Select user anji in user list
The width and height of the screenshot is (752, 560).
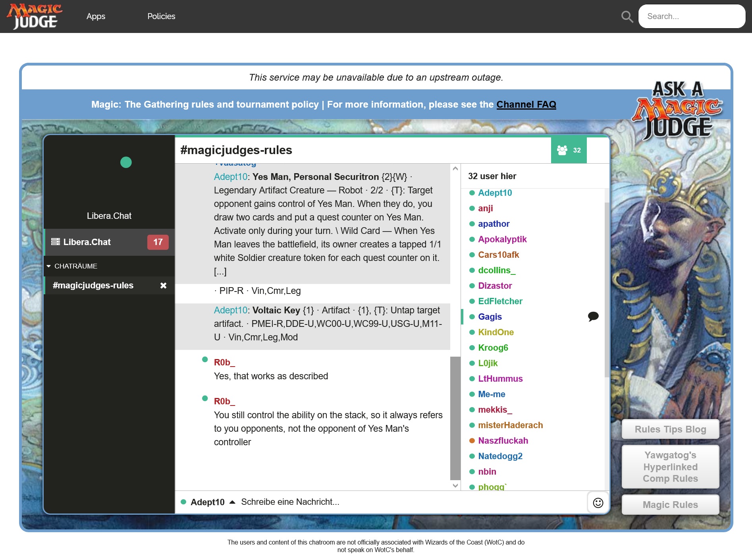click(485, 209)
